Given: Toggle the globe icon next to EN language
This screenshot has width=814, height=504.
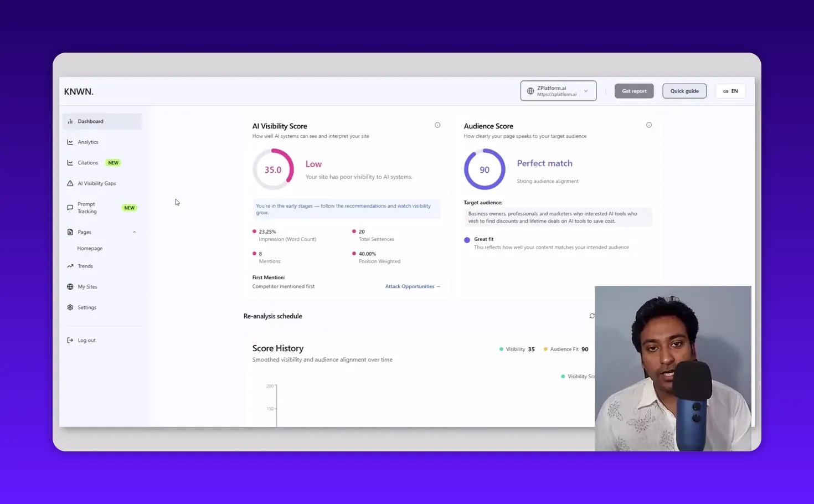Looking at the screenshot, I should coord(726,91).
